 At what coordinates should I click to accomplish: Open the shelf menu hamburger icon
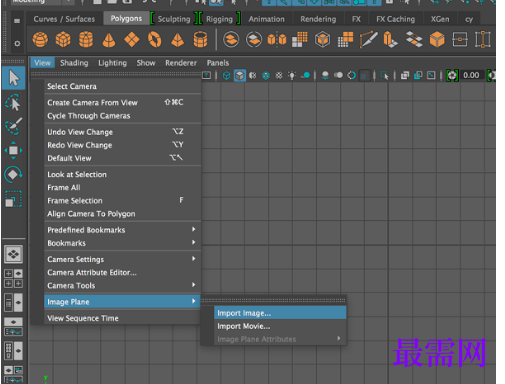click(17, 21)
